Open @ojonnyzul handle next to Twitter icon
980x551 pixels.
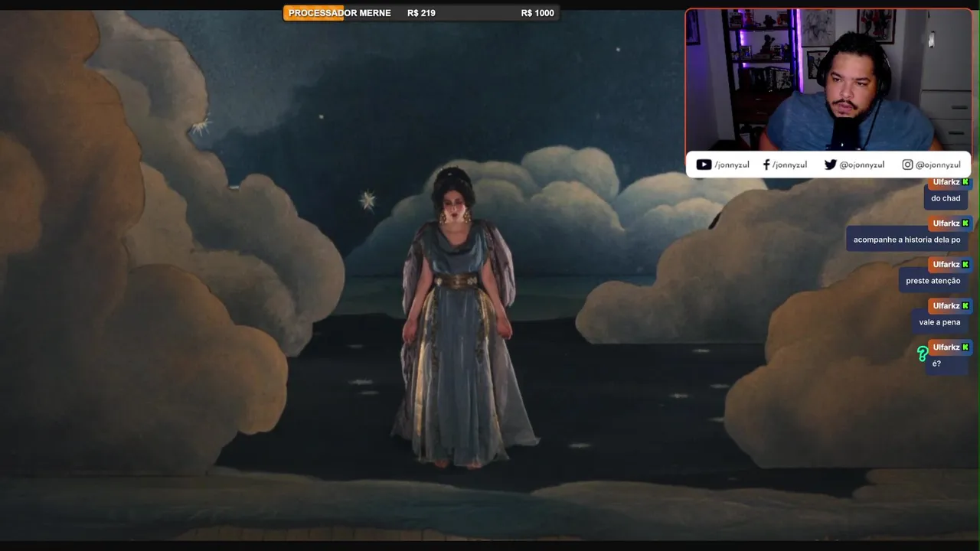(862, 165)
